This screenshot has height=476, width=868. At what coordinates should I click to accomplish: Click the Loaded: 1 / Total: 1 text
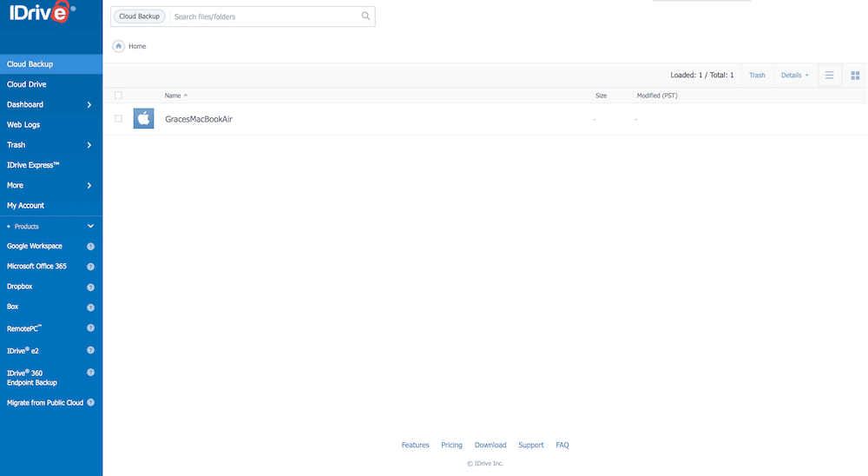click(x=702, y=76)
